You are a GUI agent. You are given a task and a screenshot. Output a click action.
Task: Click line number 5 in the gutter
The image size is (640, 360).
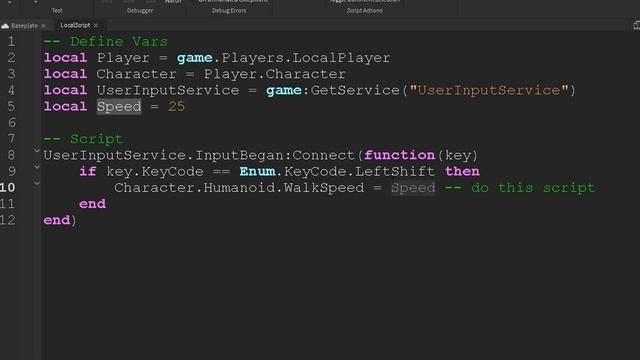click(x=11, y=107)
